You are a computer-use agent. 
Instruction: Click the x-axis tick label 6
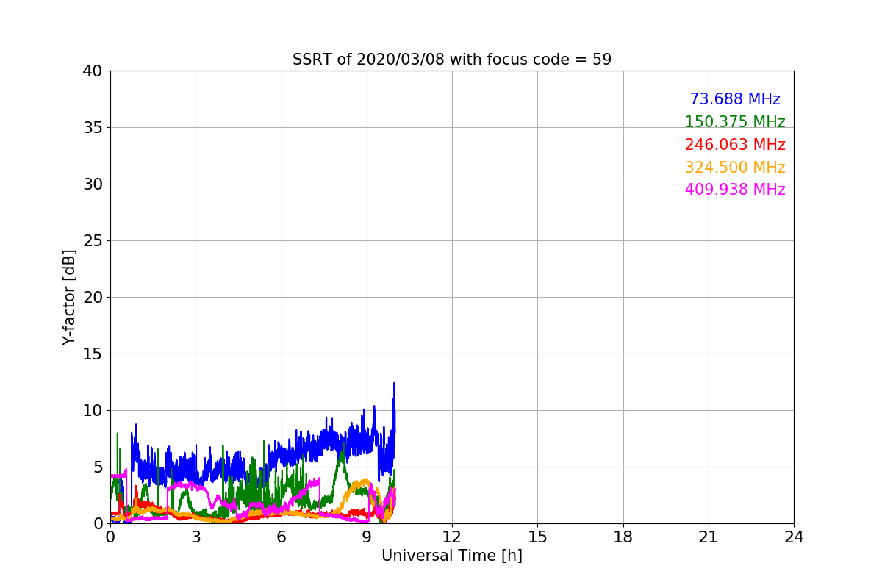tap(282, 537)
